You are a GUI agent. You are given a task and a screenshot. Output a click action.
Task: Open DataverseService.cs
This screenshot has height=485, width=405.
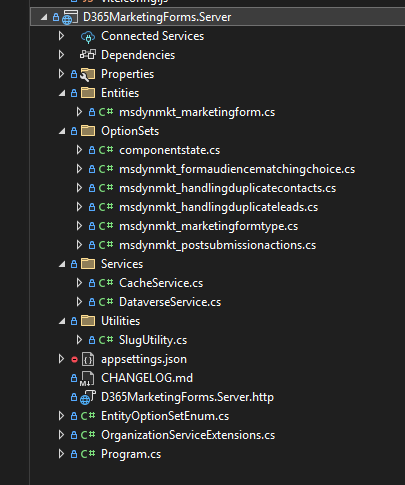170,302
